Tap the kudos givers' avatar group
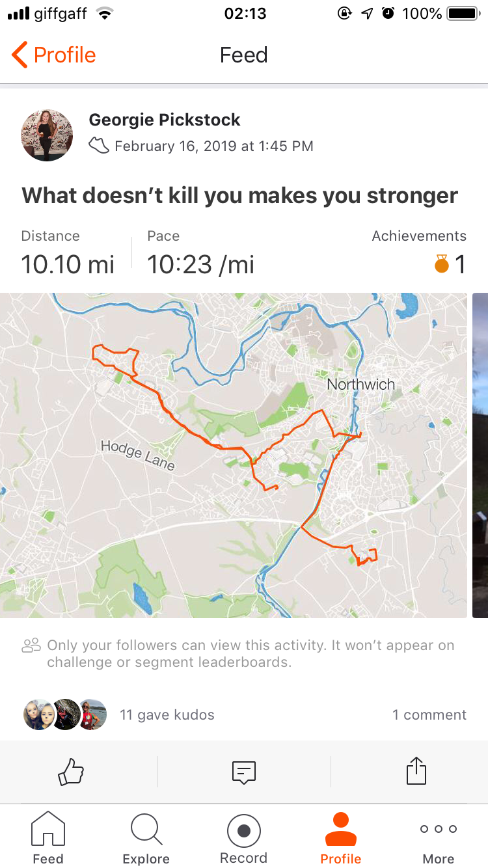Image resolution: width=488 pixels, height=868 pixels. pyautogui.click(x=65, y=714)
